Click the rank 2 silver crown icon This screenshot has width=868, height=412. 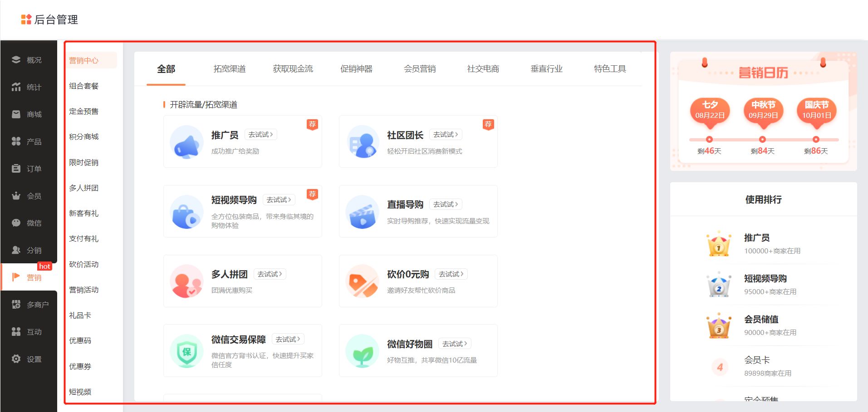(719, 285)
